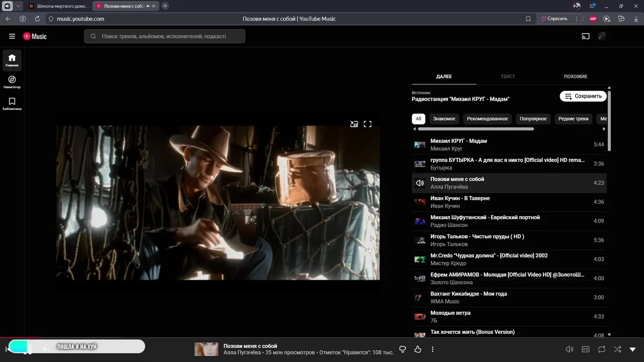This screenshot has width=644, height=362.
Task: Toggle shuffle mode
Action: click(617, 349)
